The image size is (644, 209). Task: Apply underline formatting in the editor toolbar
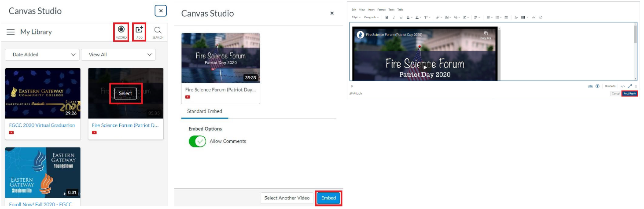(401, 17)
